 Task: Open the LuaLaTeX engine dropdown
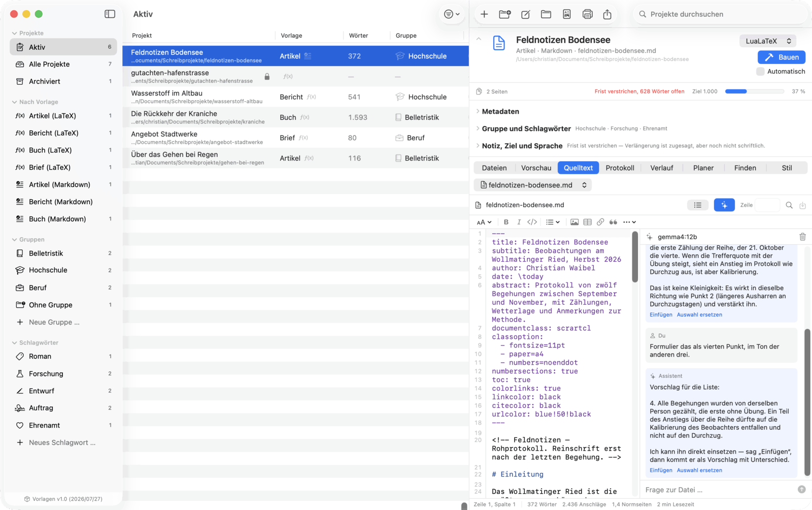(768, 41)
